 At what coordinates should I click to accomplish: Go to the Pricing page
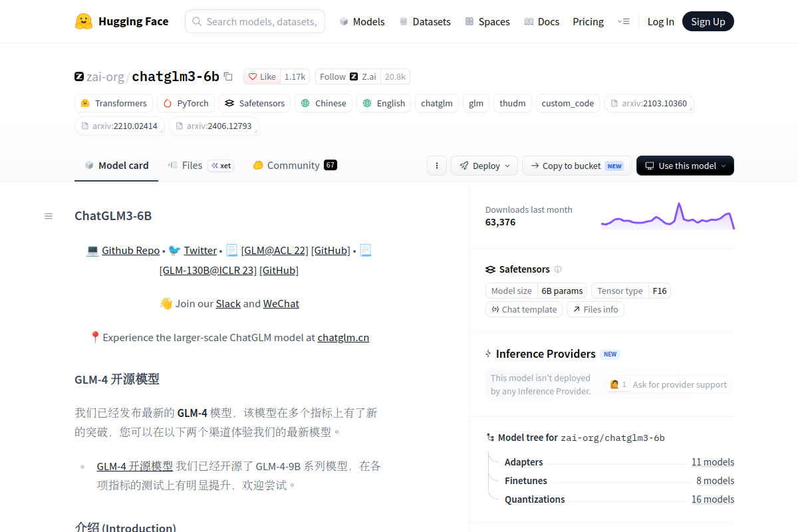pyautogui.click(x=588, y=21)
